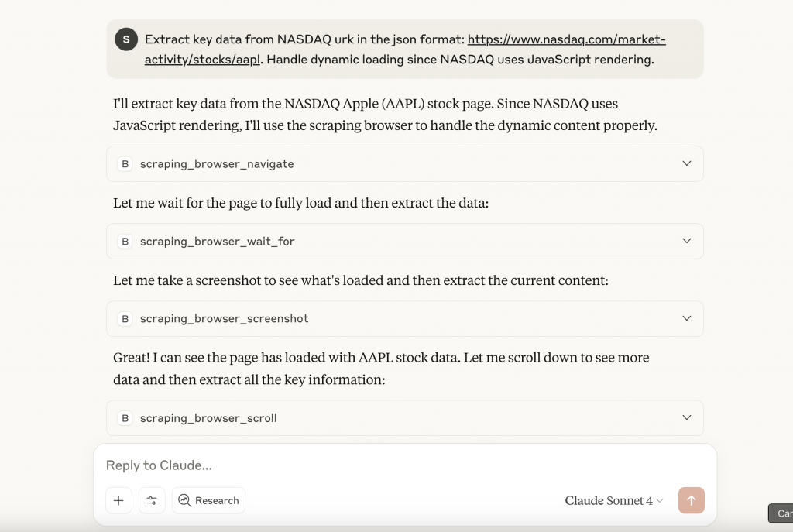This screenshot has width=793, height=532.
Task: Click the scraping_browser_scroll label text
Action: tap(208, 418)
